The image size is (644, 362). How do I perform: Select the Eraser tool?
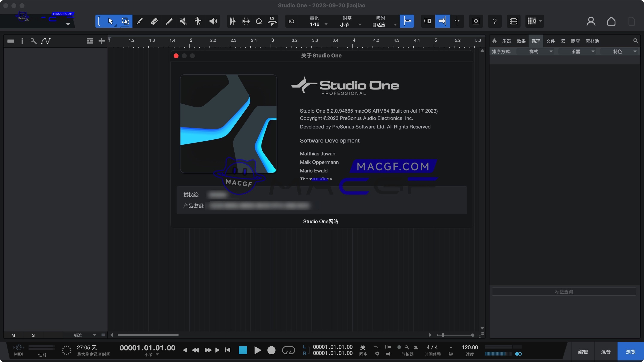tap(154, 21)
